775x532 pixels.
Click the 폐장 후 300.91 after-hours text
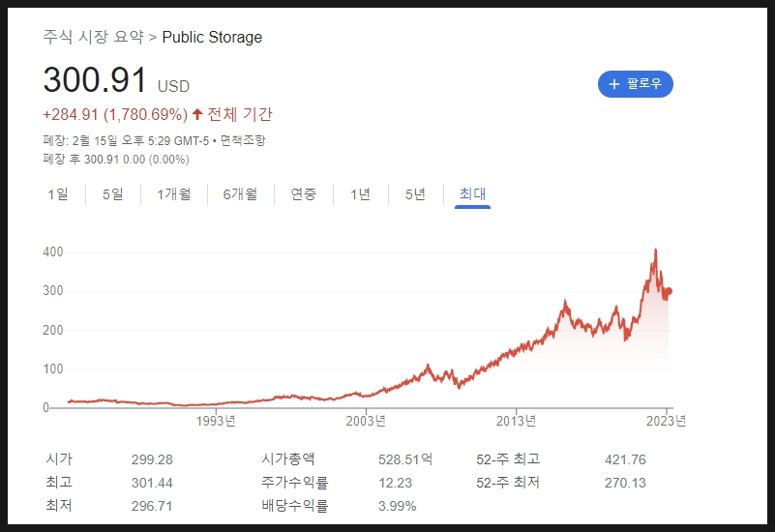[x=116, y=160]
